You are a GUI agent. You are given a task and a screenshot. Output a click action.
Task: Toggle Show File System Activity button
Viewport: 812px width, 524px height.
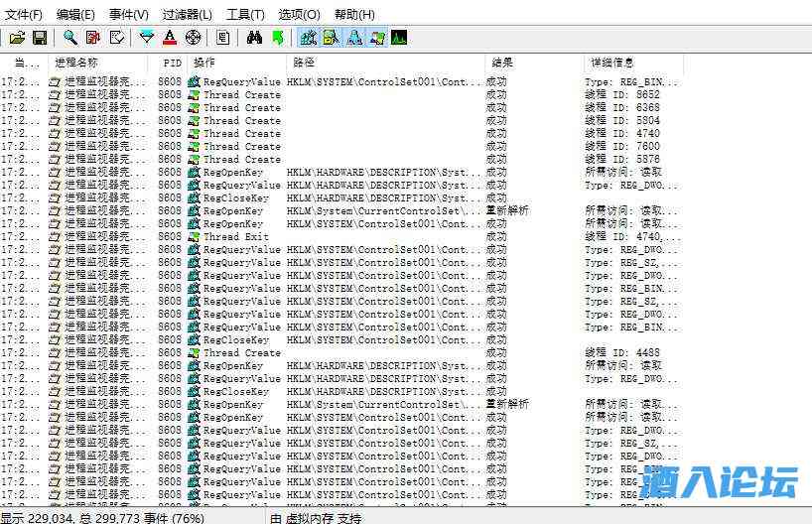(331, 38)
